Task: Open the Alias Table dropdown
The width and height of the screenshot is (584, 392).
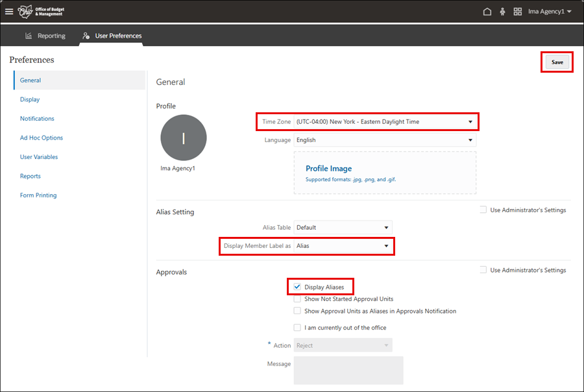Action: click(x=343, y=227)
